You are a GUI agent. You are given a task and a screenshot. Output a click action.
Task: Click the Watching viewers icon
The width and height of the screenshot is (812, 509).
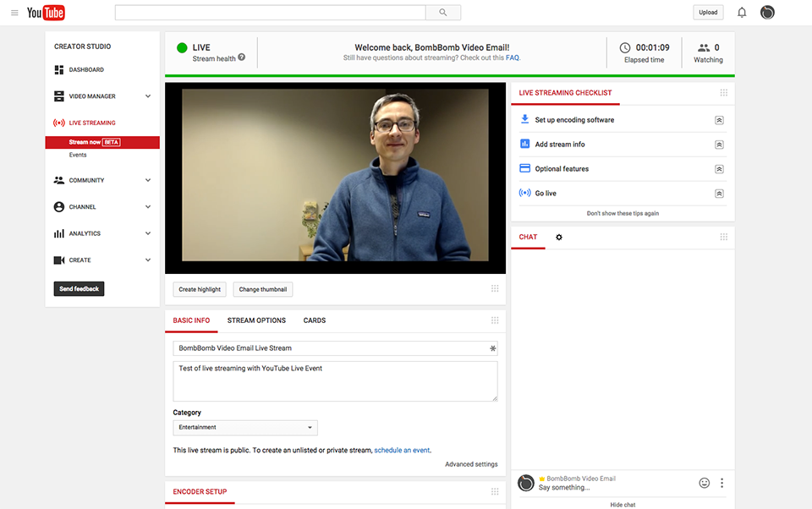[x=703, y=47]
